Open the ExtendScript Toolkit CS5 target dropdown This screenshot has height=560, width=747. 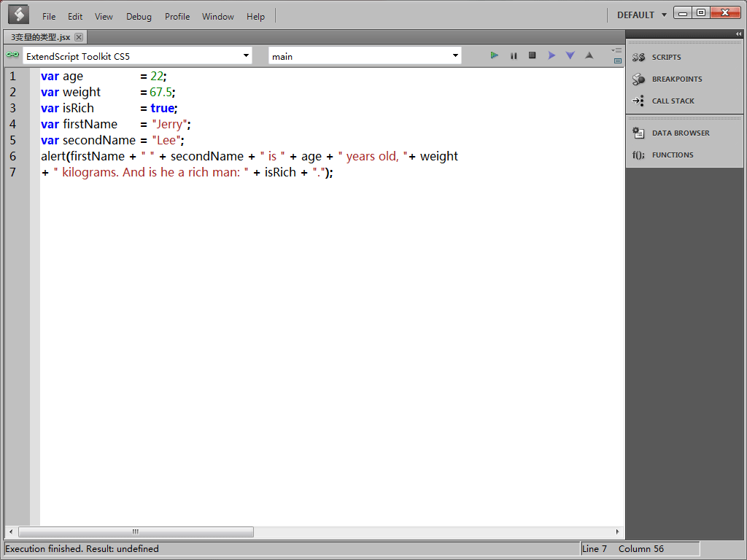(138, 56)
